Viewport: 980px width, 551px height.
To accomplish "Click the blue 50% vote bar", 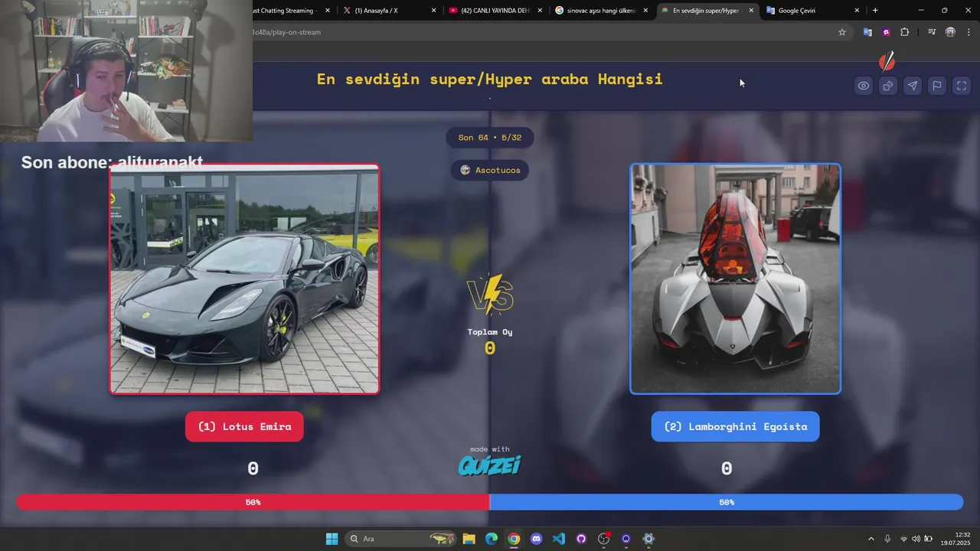I will 727,502.
